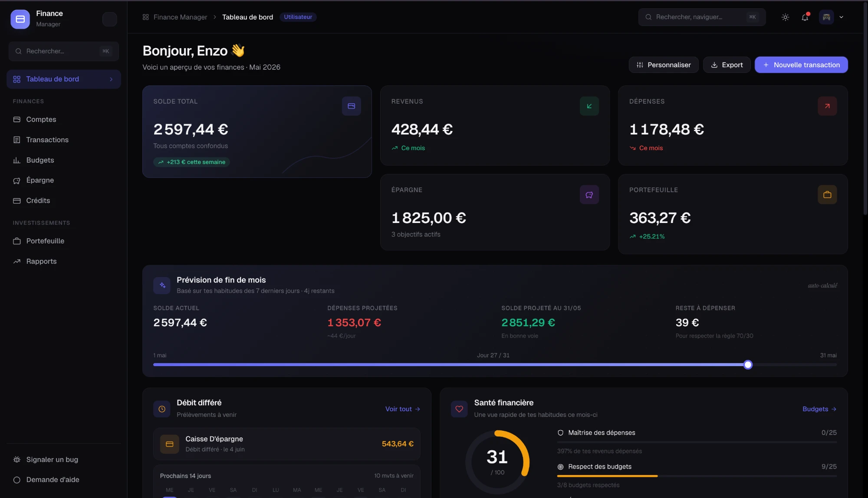Collapse sidebar with toggle button
Image resolution: width=868 pixels, height=498 pixels.
point(110,19)
